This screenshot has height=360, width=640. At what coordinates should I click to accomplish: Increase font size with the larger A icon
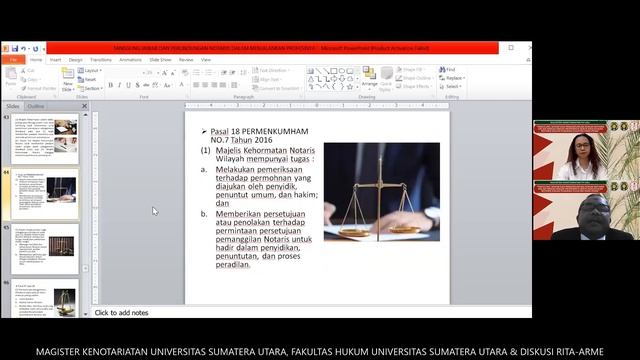164,73
